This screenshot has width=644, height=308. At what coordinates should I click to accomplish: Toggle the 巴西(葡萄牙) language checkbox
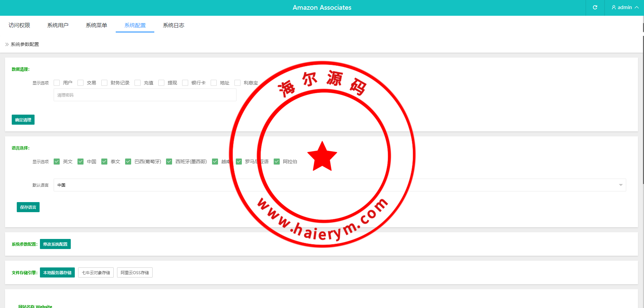pyautogui.click(x=128, y=162)
